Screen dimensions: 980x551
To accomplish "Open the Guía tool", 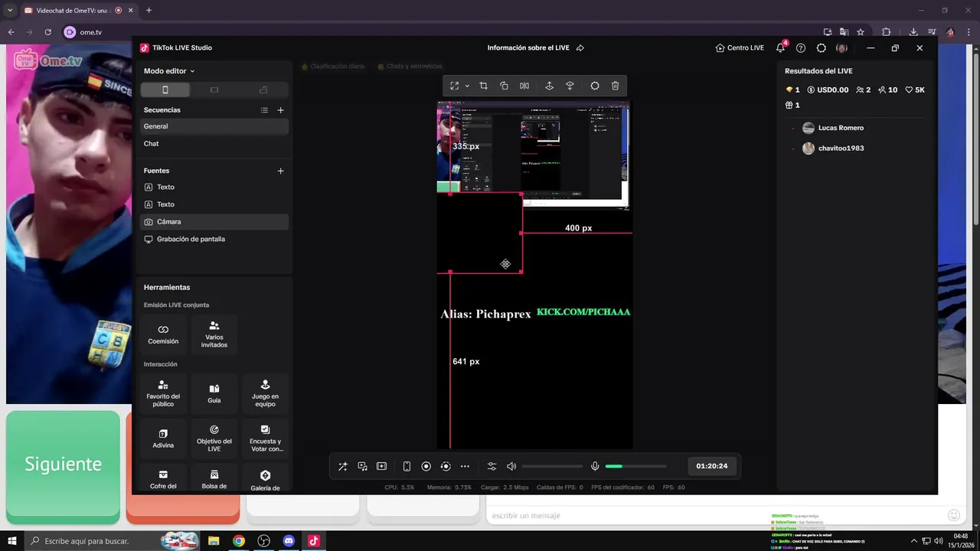I will pos(214,393).
